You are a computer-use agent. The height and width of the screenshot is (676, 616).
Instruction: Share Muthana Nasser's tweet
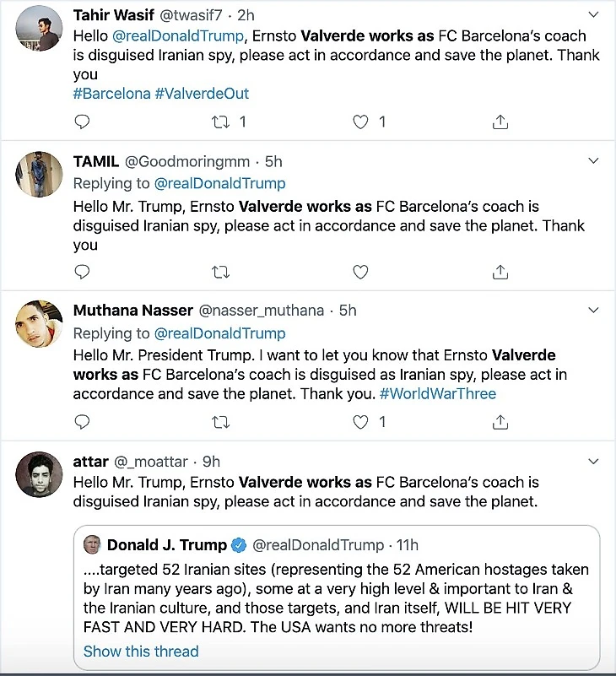(500, 421)
